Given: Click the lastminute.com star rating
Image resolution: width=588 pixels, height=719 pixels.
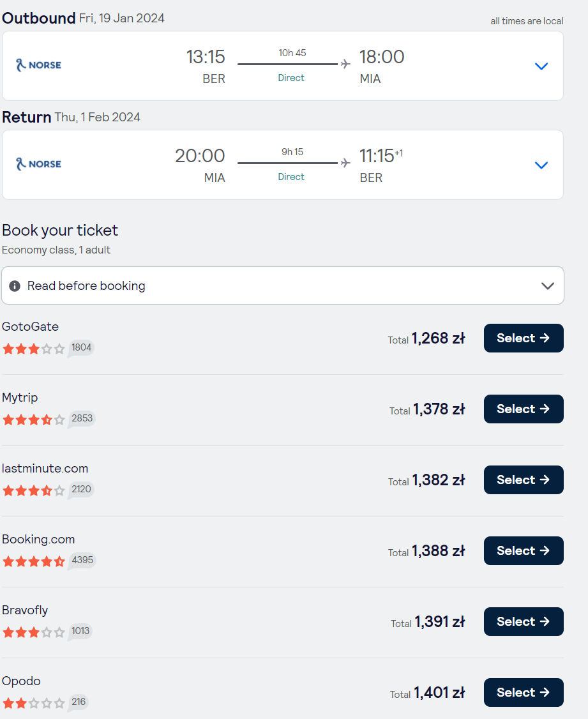Looking at the screenshot, I should (33, 490).
